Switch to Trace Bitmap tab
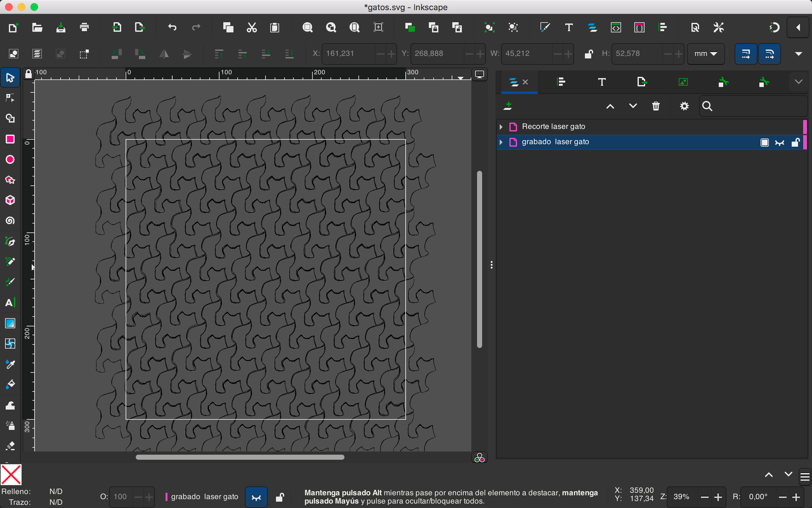The image size is (812, 508). 683,82
